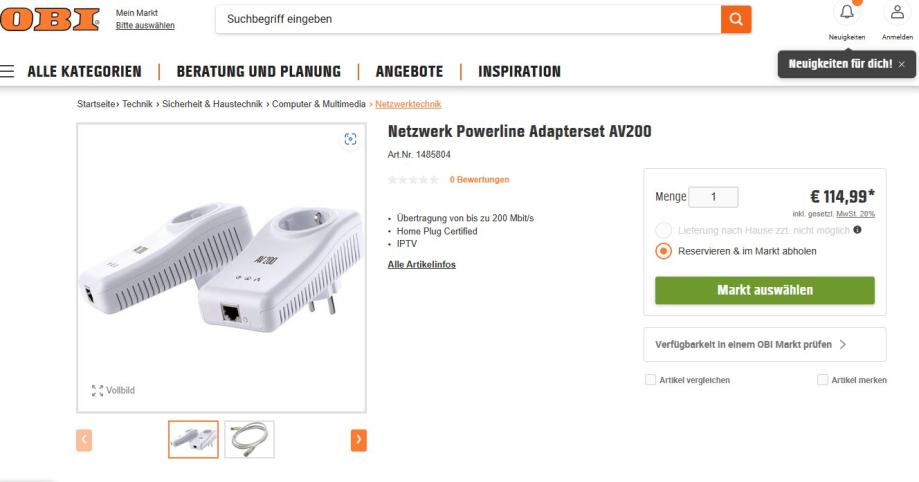This screenshot has width=919, height=482.
Task: Open the Alle Artikelinfos link
Action: pos(421,264)
